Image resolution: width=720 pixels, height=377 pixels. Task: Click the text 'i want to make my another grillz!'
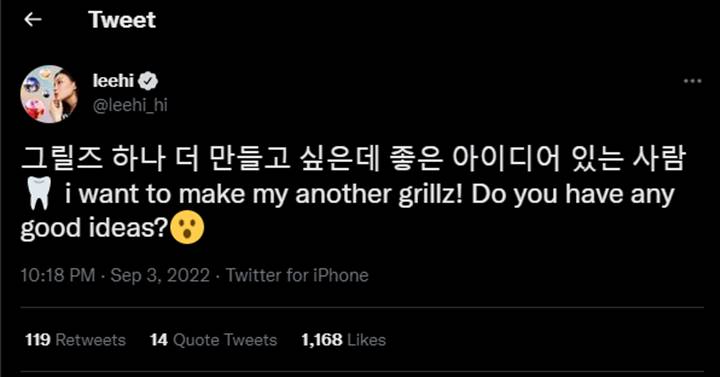266,194
